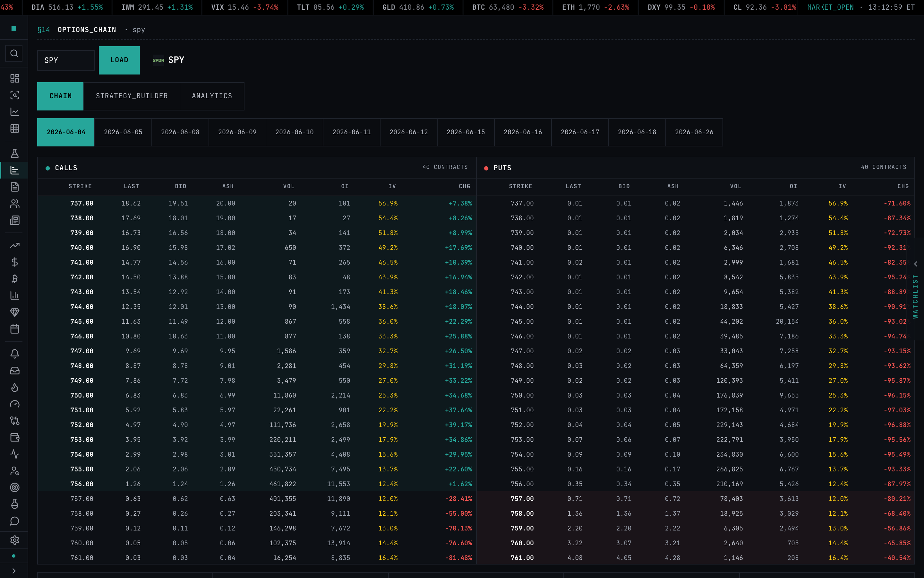The width and height of the screenshot is (924, 578).
Task: Click the teal square logo icon
Action: tap(14, 29)
